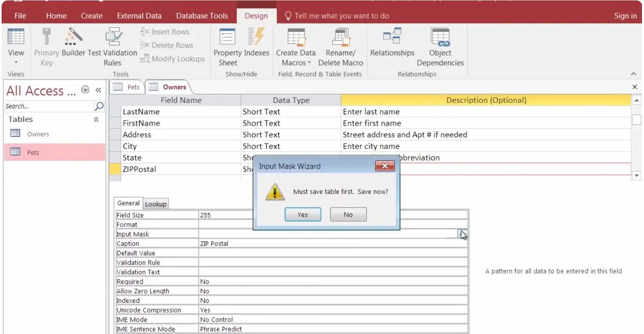Click Rename/Delete Macro icon
This screenshot has width=644, height=334.
coord(340,37)
